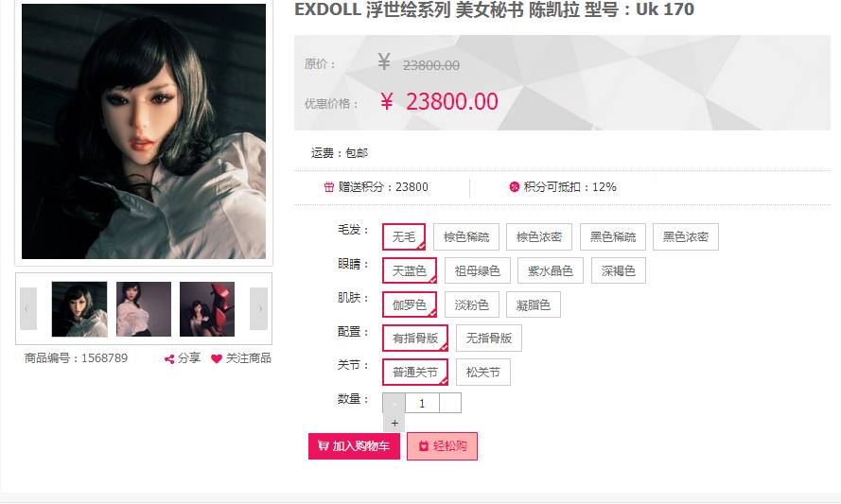
Task: Increase quantity with the plus button
Action: pyautogui.click(x=394, y=423)
